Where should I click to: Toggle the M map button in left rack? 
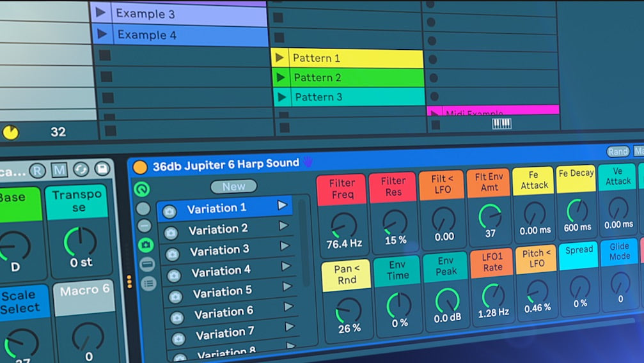pos(59,171)
